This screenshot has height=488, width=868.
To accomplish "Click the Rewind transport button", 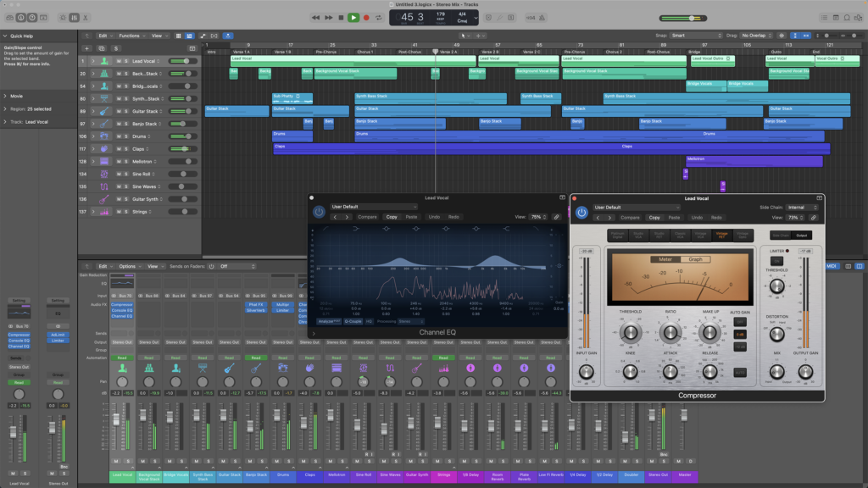I will [x=315, y=18].
